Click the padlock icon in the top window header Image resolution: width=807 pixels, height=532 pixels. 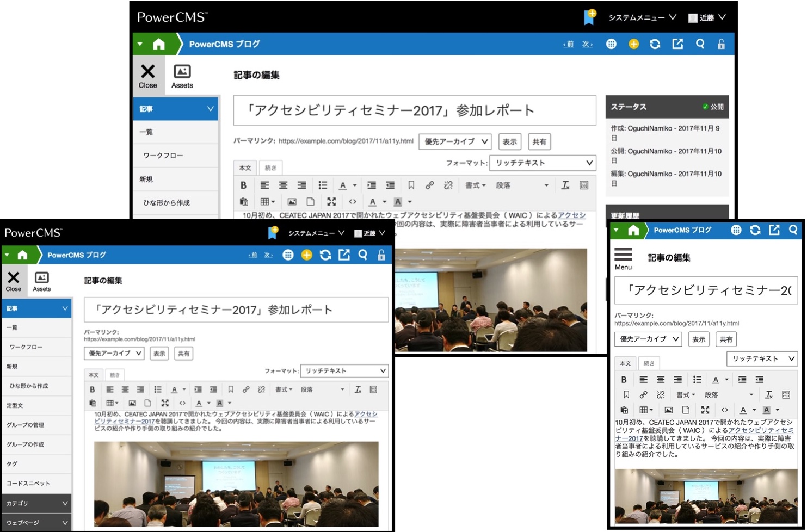[721, 44]
